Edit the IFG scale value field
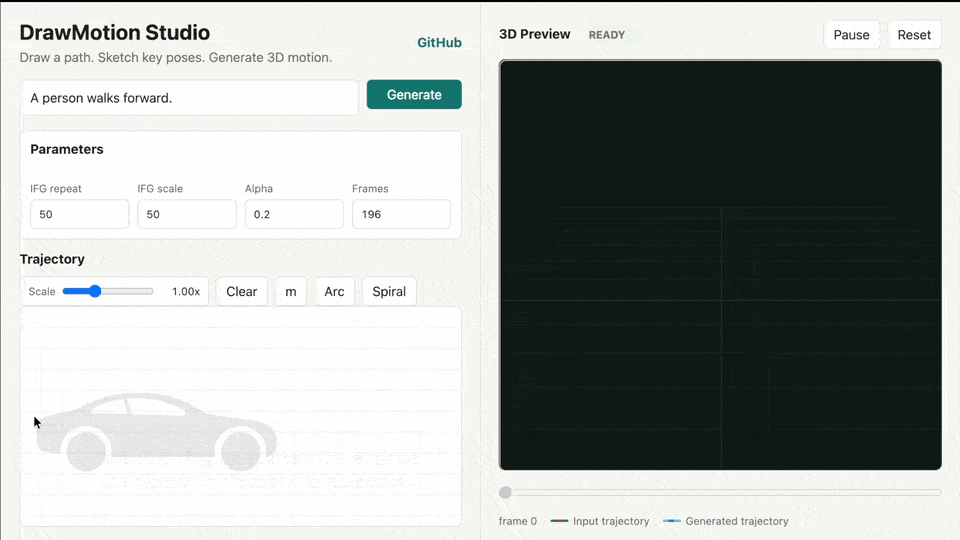 pos(187,214)
